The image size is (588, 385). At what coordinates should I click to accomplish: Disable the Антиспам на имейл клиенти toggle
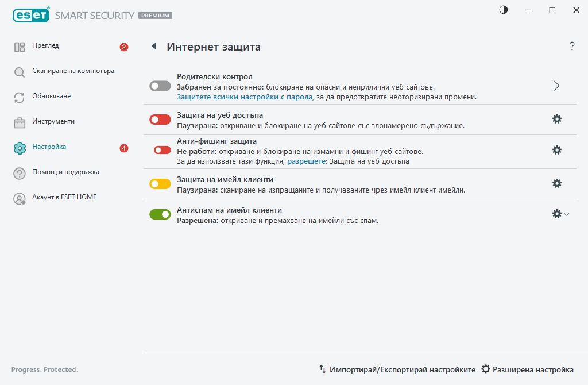click(x=160, y=214)
